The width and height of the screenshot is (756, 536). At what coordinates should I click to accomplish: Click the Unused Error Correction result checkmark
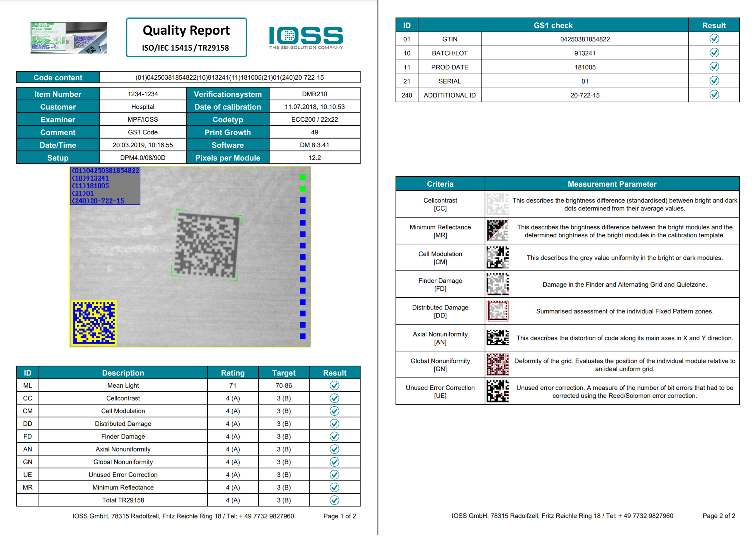pos(335,475)
